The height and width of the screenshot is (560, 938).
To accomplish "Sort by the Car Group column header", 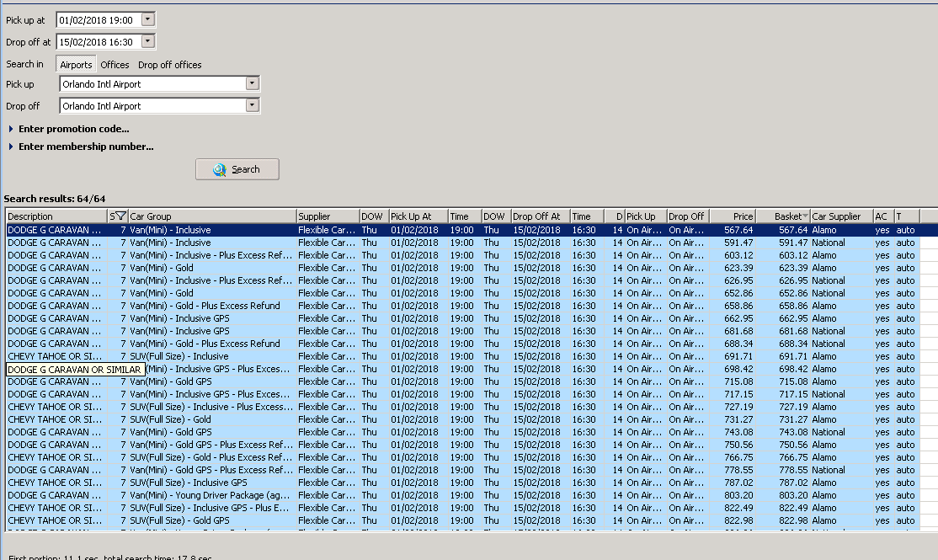I will click(x=212, y=216).
